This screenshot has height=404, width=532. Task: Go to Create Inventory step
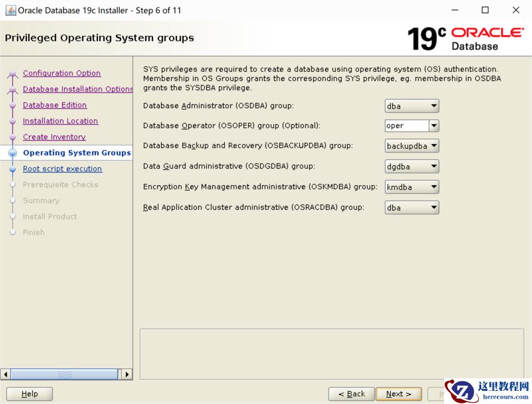tap(54, 137)
